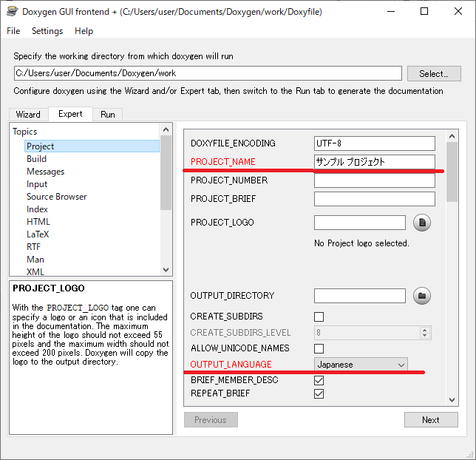Click the PROJECT_NAME input field

click(x=374, y=162)
